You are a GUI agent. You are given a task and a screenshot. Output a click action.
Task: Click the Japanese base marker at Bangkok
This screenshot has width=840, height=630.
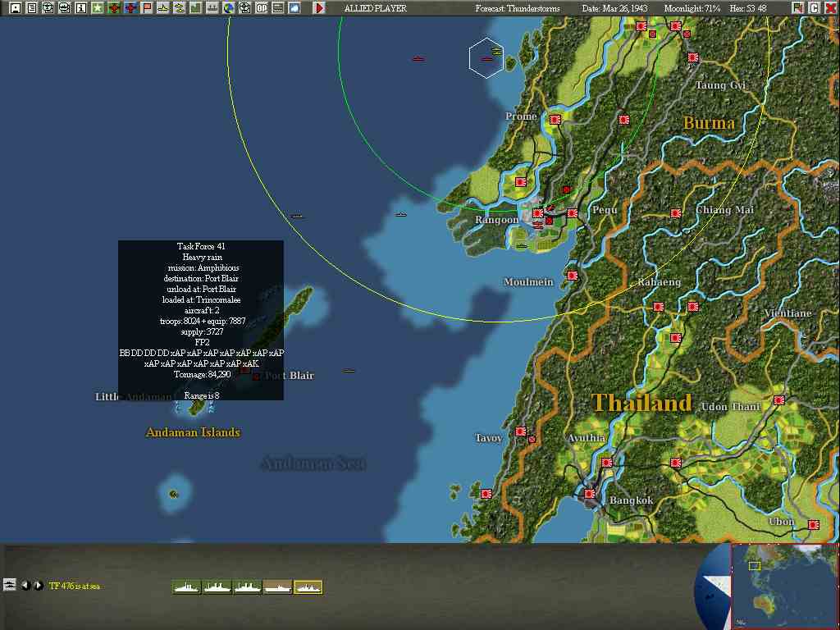589,493
